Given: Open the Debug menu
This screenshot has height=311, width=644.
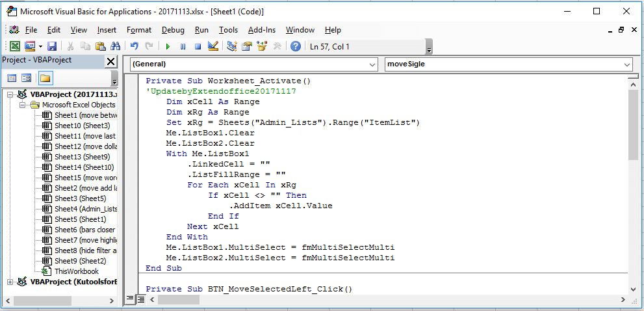Looking at the screenshot, I should click(173, 30).
